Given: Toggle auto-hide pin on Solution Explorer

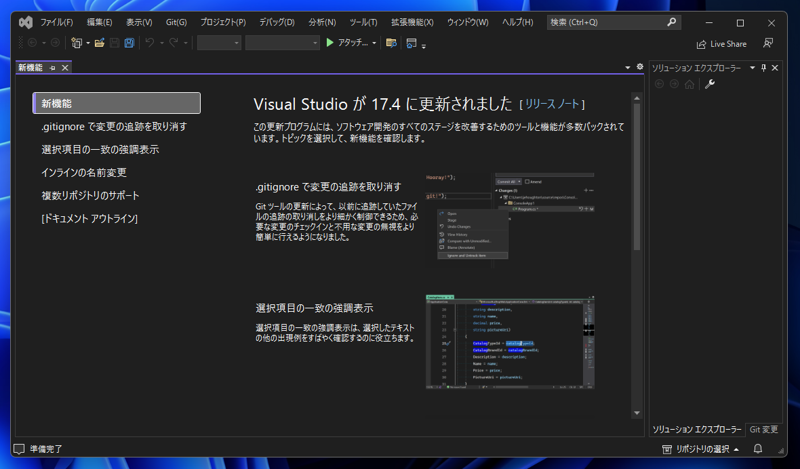Looking at the screenshot, I should coord(763,68).
